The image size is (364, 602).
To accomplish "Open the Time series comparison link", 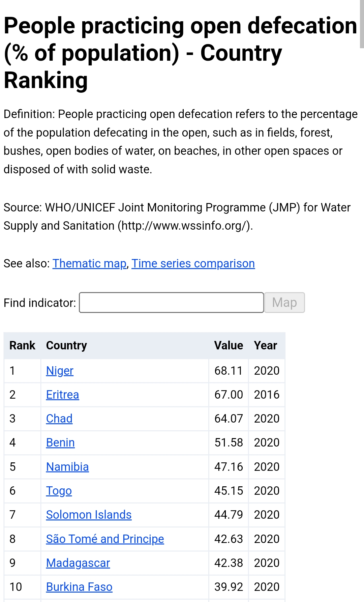I will [x=193, y=263].
